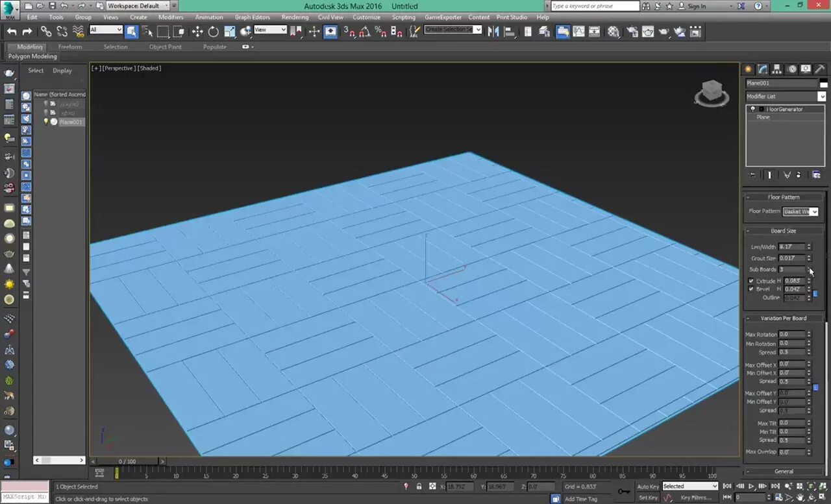Screen dimensions: 831x504
Task: Open the Utilities hammer panel tab
Action: [x=819, y=69]
